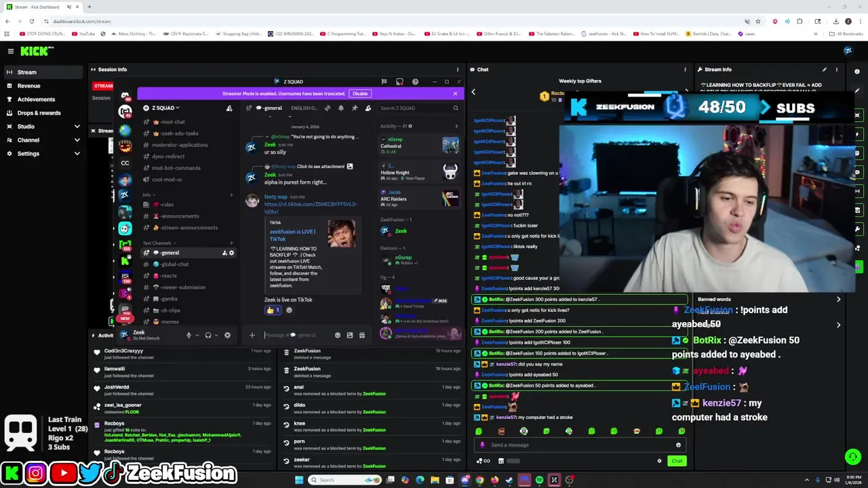Open the stream-announcements channel
The height and width of the screenshot is (488, 868).
tap(187, 228)
